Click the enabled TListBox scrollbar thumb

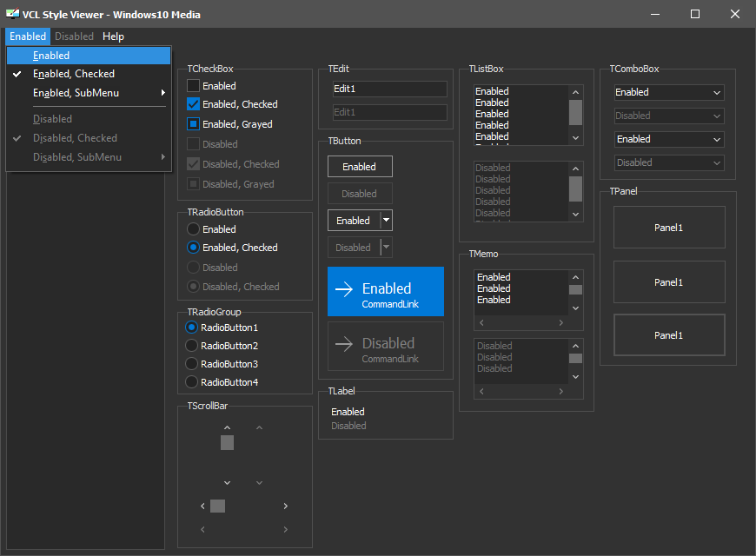pos(575,112)
